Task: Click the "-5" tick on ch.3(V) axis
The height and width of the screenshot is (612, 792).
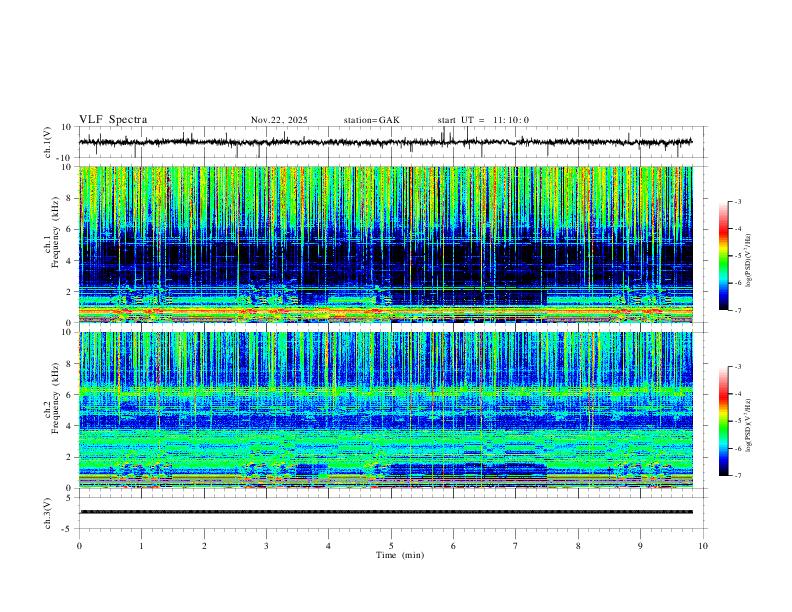Action: point(67,529)
